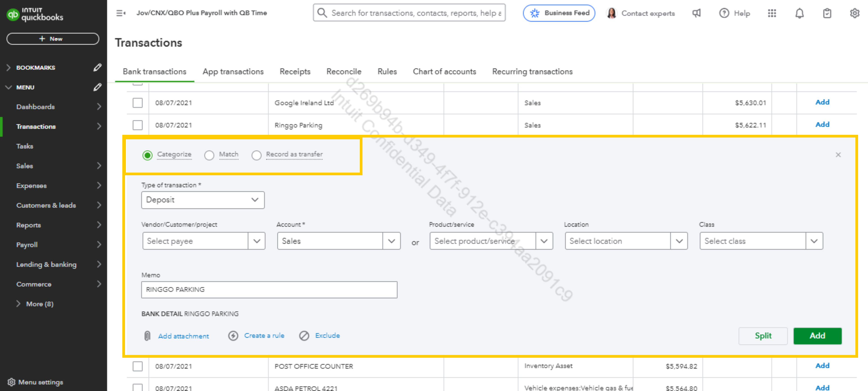Check the POST OFFICE COUNTER row checkbox
The height and width of the screenshot is (391, 868).
pyautogui.click(x=137, y=366)
